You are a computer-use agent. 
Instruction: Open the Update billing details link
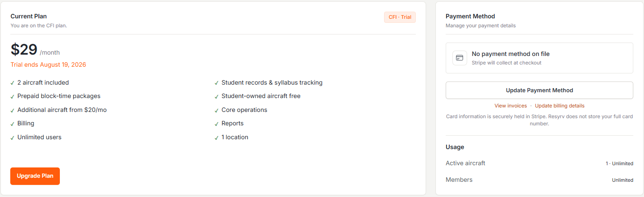560,106
